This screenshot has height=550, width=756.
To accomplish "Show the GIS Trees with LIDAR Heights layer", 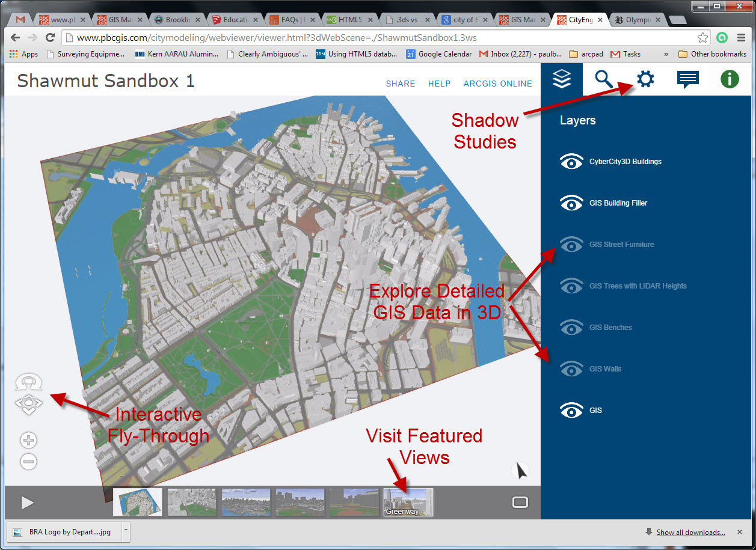I will pos(571,286).
